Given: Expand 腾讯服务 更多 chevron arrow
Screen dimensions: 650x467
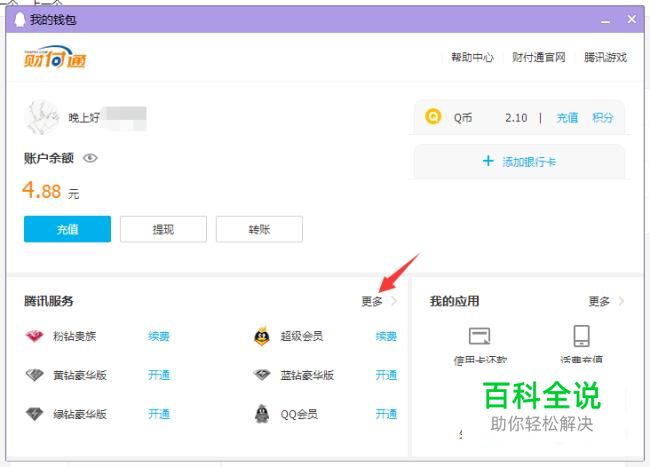Looking at the screenshot, I should click(x=394, y=301).
